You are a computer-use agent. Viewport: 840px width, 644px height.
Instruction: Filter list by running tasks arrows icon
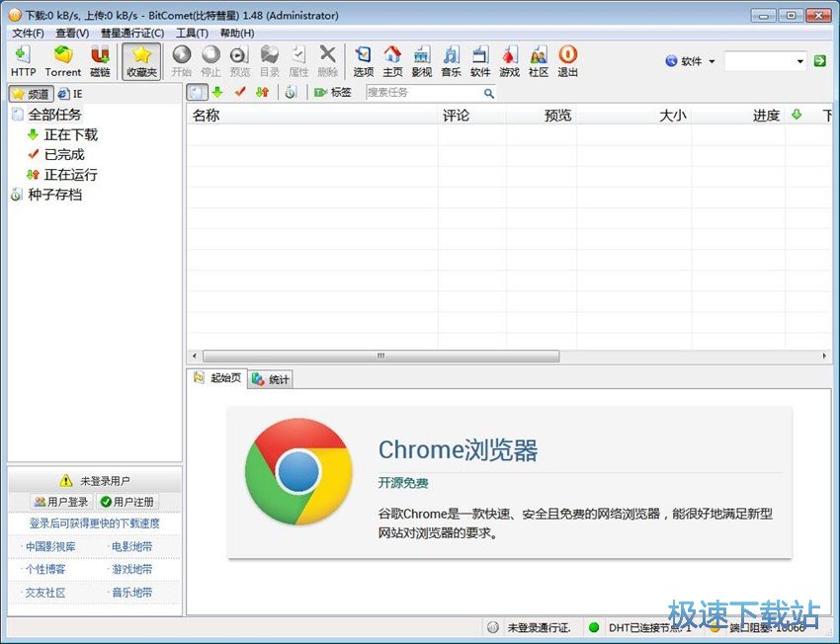click(262, 93)
